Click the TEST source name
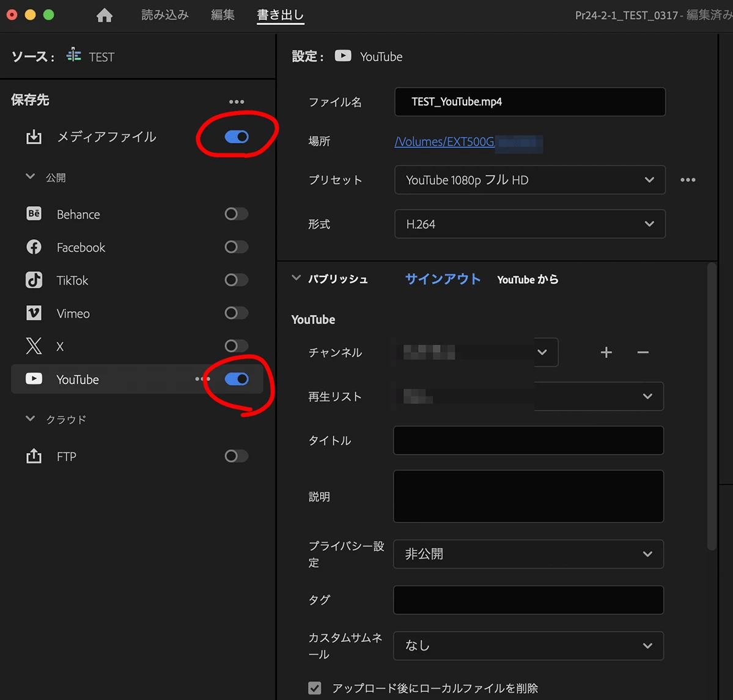Image resolution: width=733 pixels, height=700 pixels. (x=101, y=57)
